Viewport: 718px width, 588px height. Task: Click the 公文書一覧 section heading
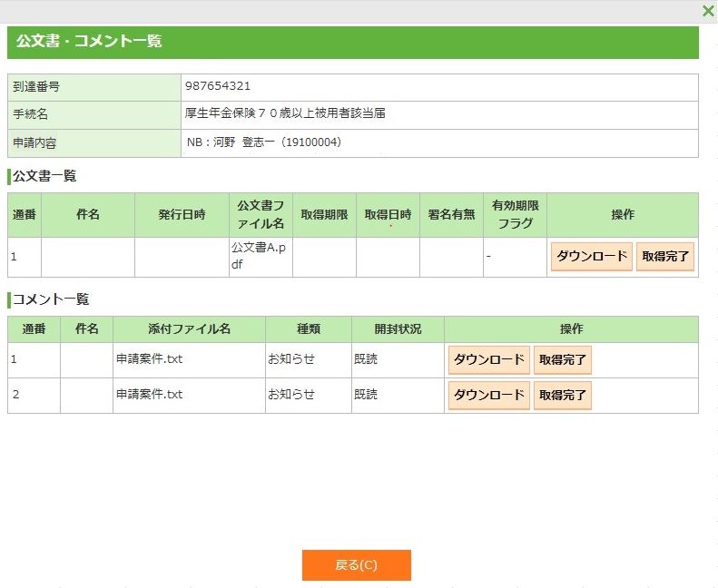(44, 176)
